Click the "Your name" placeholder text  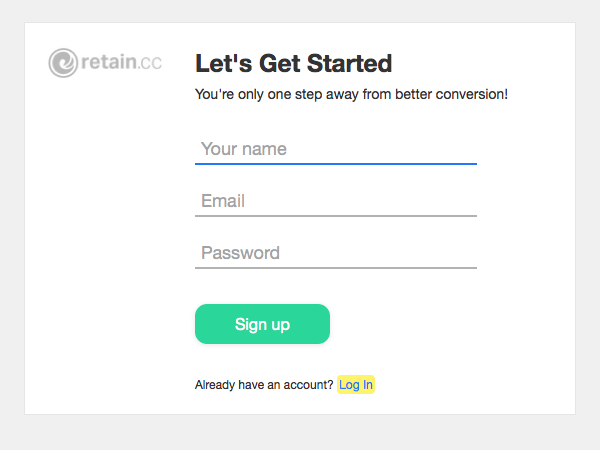point(244,149)
